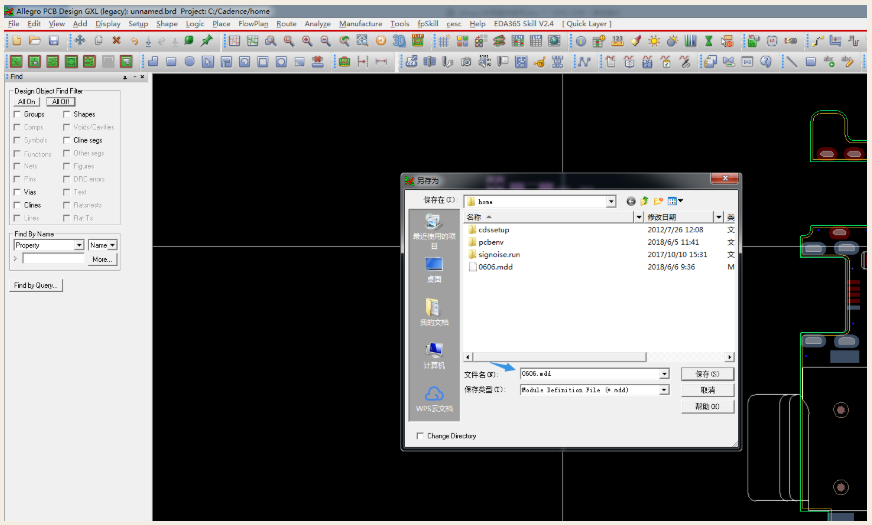This screenshot has width=872, height=525.
Task: Toggle the Text find filter checkbox
Action: pyautogui.click(x=67, y=192)
